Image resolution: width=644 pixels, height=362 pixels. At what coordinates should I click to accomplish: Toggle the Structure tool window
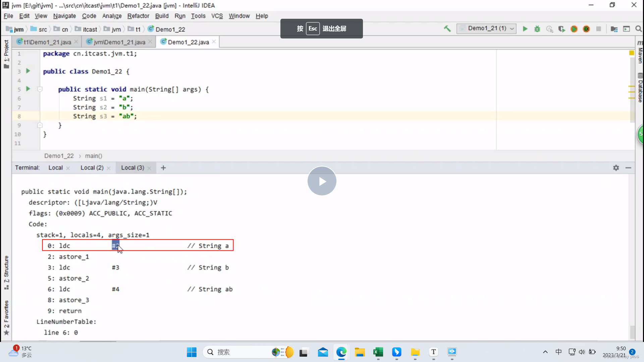6,272
